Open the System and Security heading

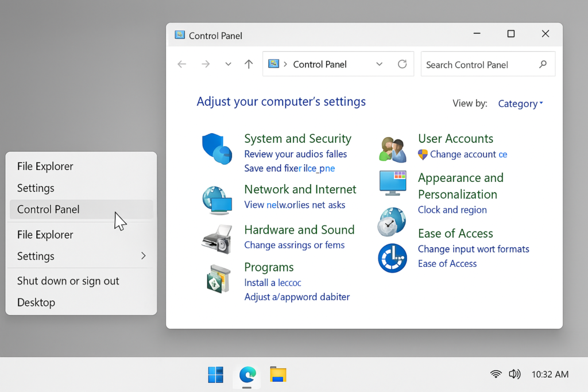click(x=298, y=139)
